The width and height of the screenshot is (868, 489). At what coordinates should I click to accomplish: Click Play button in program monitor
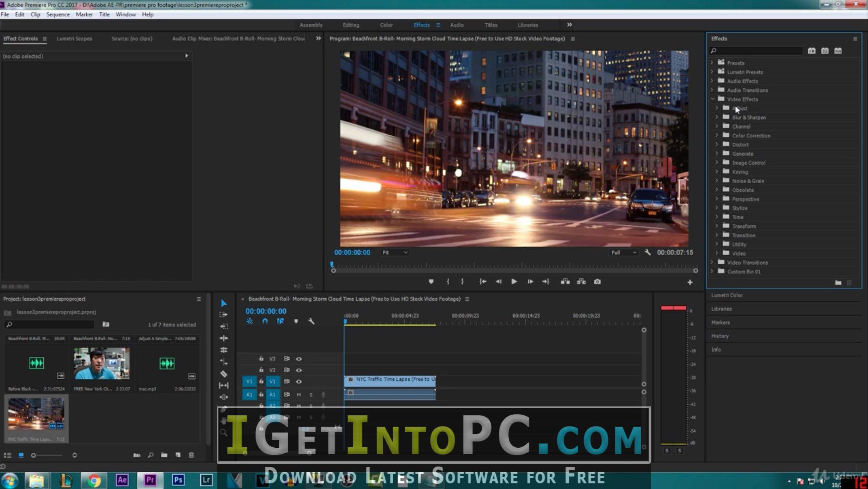pyautogui.click(x=513, y=281)
